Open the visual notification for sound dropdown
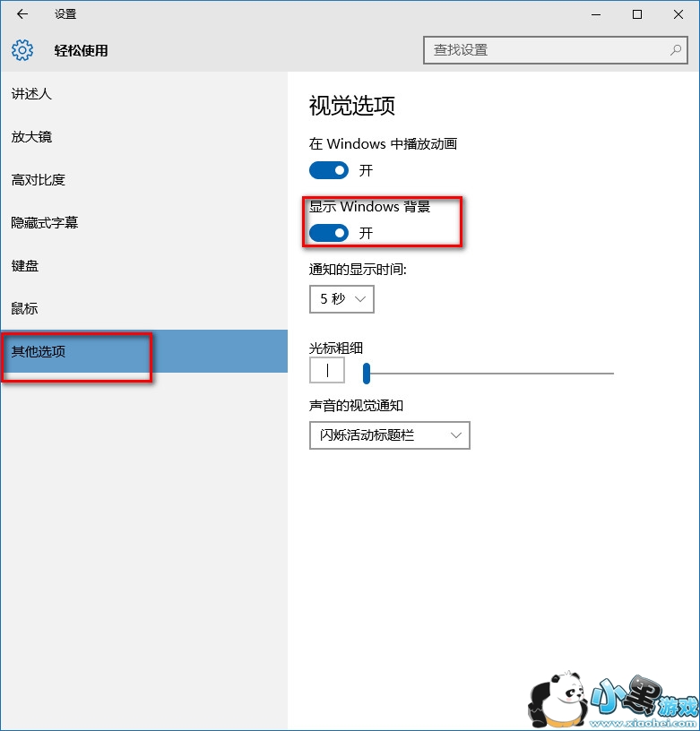Screen dimensions: 700x731 [x=389, y=435]
